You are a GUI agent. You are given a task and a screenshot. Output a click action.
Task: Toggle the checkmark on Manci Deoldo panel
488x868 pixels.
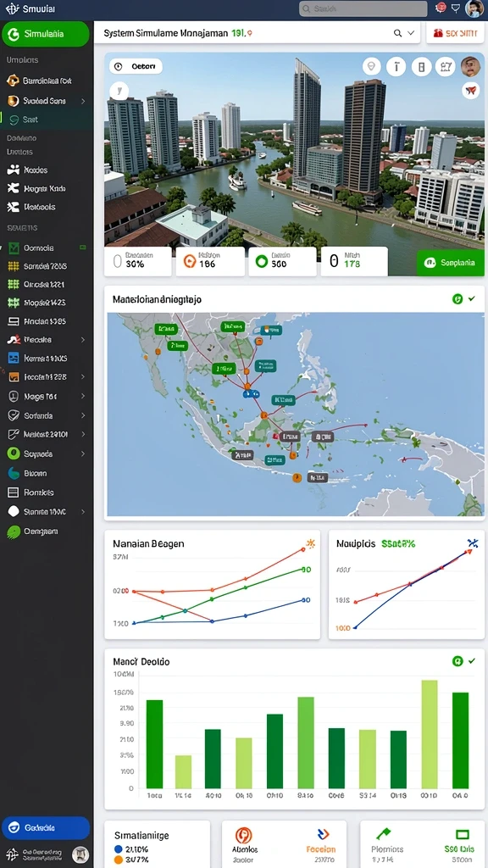click(471, 660)
